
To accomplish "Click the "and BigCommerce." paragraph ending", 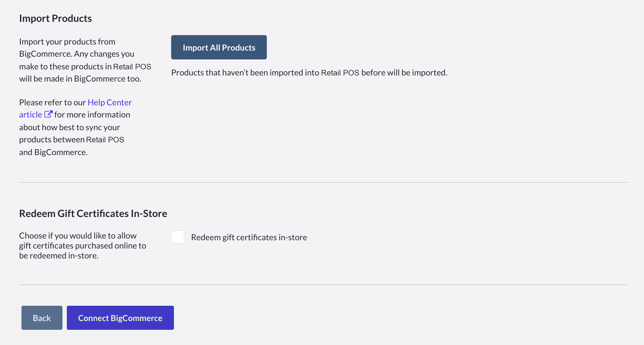I will pyautogui.click(x=53, y=152).
